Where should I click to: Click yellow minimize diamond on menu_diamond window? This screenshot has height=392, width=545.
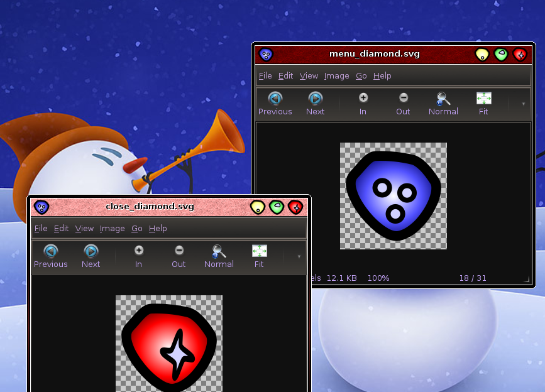point(482,55)
